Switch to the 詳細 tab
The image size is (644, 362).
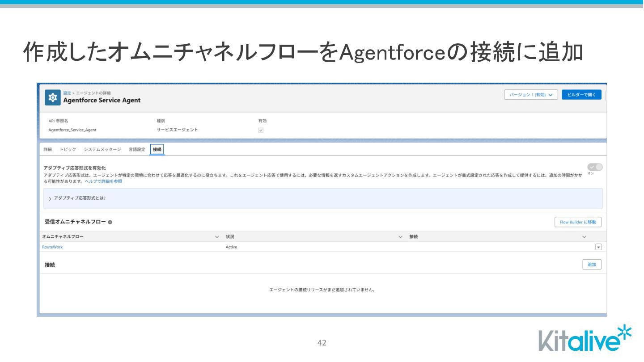coord(47,149)
